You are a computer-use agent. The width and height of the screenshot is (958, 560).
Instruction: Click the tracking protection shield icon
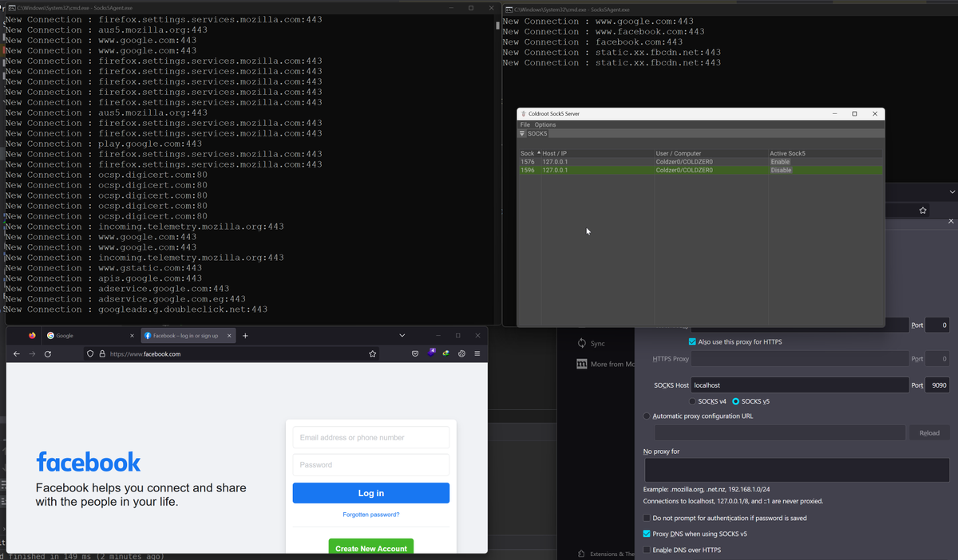(90, 353)
